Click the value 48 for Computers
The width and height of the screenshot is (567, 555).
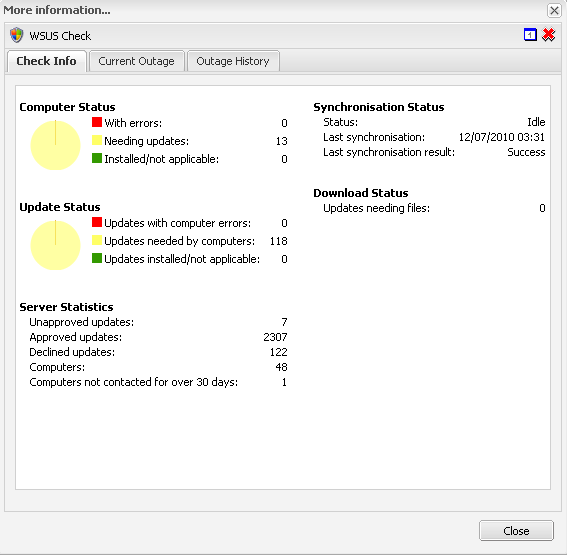tap(281, 367)
